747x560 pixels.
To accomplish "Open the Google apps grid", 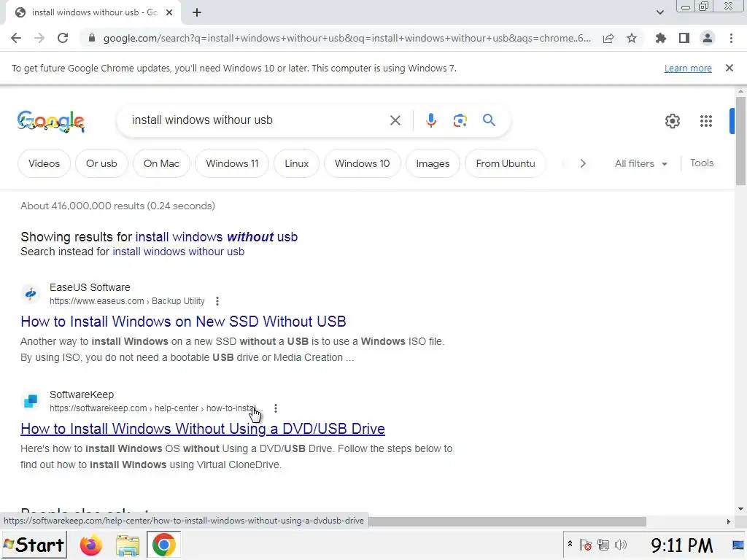I will (706, 121).
